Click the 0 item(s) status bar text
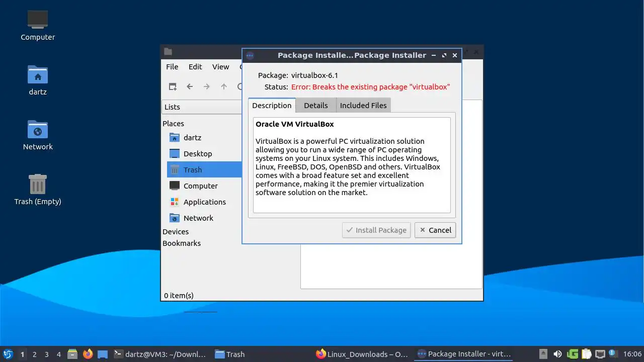The image size is (644, 362). (179, 295)
